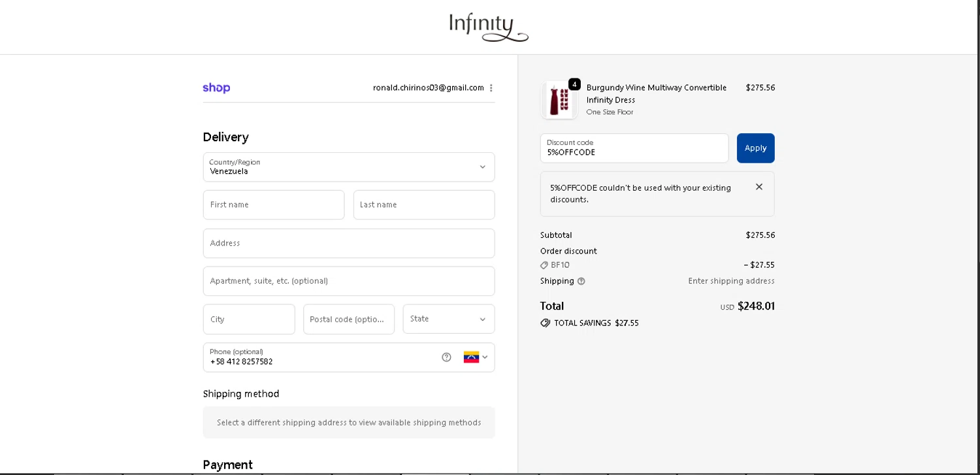Click the Payment heading
Viewport: 980px width, 475px height.
[x=227, y=465]
